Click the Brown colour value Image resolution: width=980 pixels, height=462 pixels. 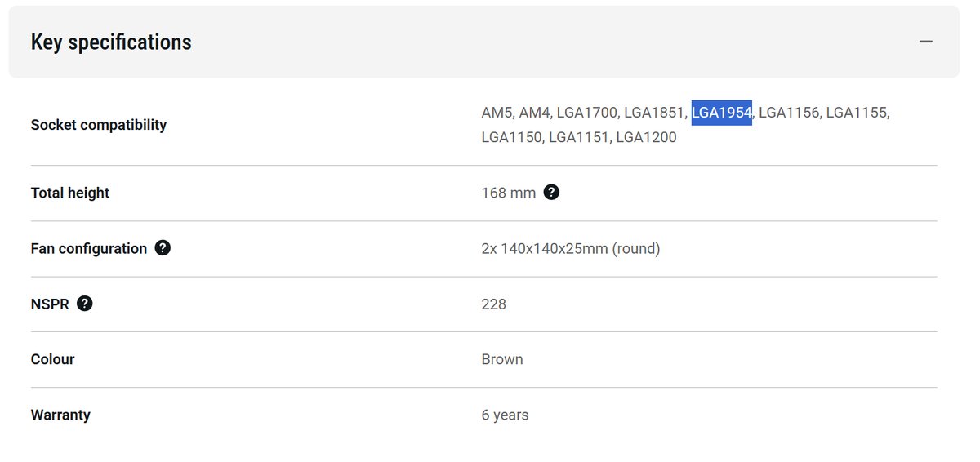(502, 359)
